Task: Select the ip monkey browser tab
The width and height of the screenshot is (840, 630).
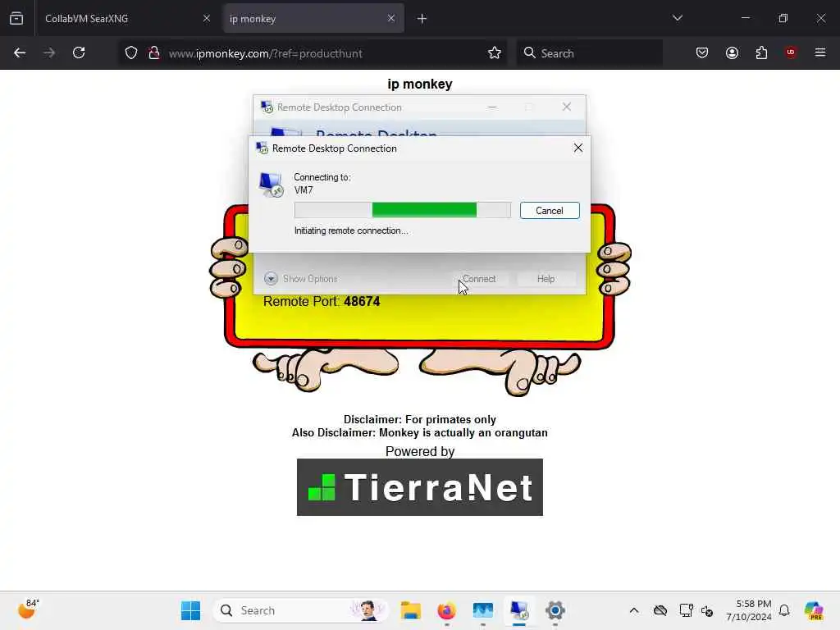Action: [x=313, y=18]
